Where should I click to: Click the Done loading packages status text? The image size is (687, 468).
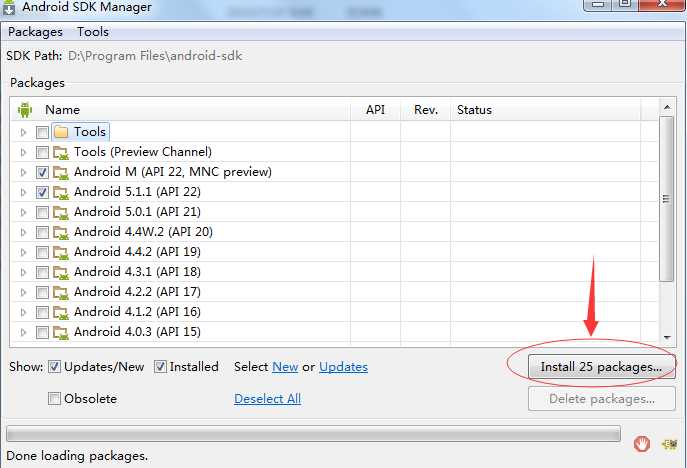pos(77,456)
